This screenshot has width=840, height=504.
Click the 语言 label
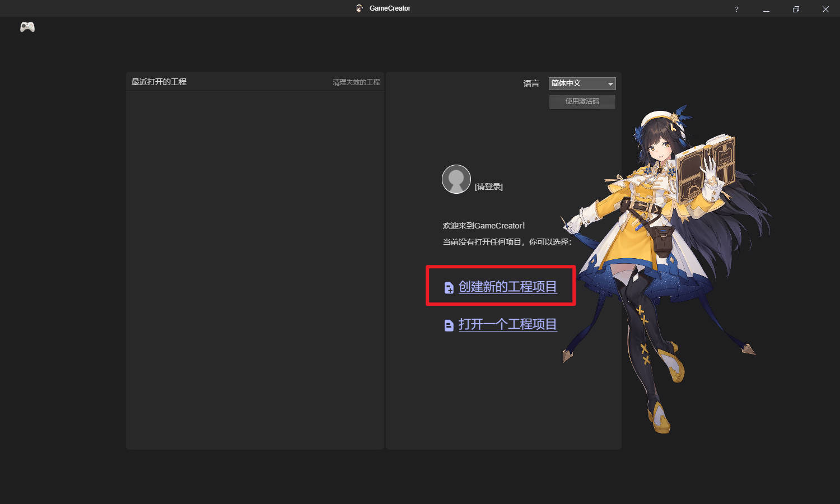(x=531, y=83)
